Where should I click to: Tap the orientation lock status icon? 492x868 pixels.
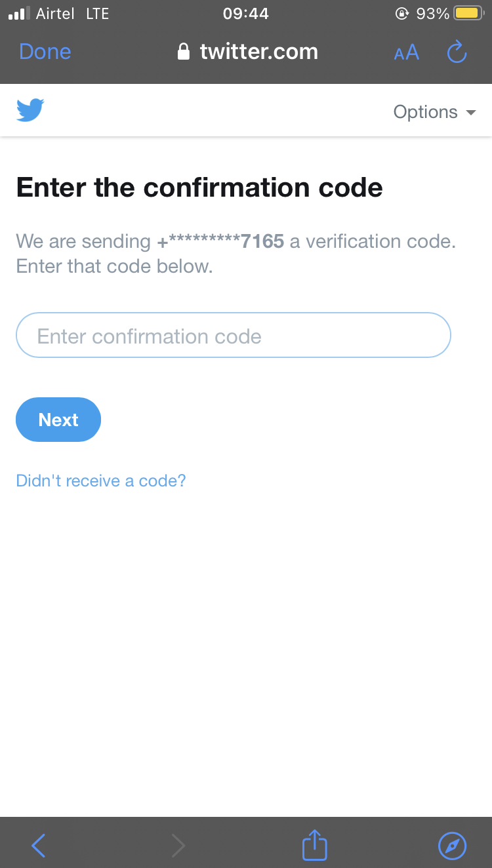pyautogui.click(x=402, y=13)
